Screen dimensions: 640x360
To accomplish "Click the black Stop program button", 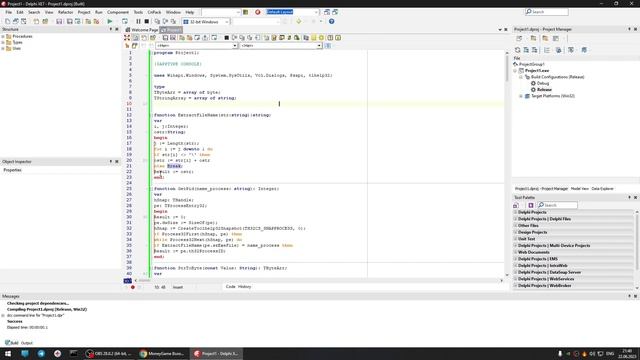I will 147,21.
